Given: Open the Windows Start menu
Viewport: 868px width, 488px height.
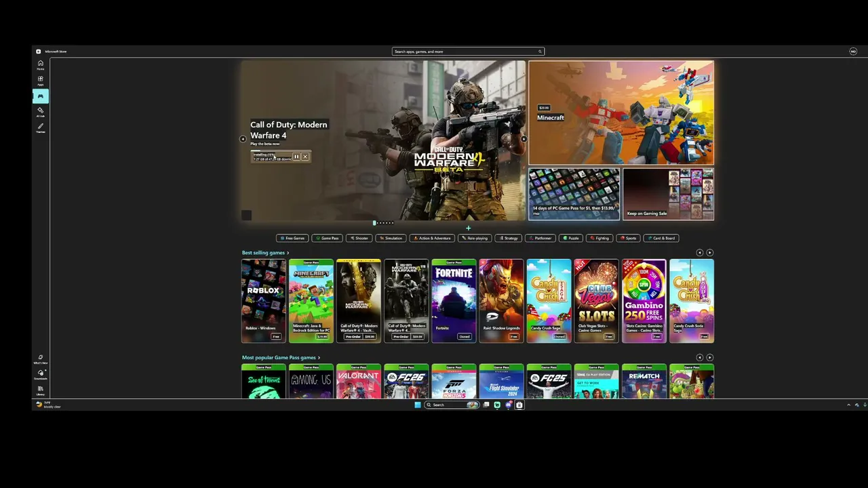Looking at the screenshot, I should click(x=418, y=405).
